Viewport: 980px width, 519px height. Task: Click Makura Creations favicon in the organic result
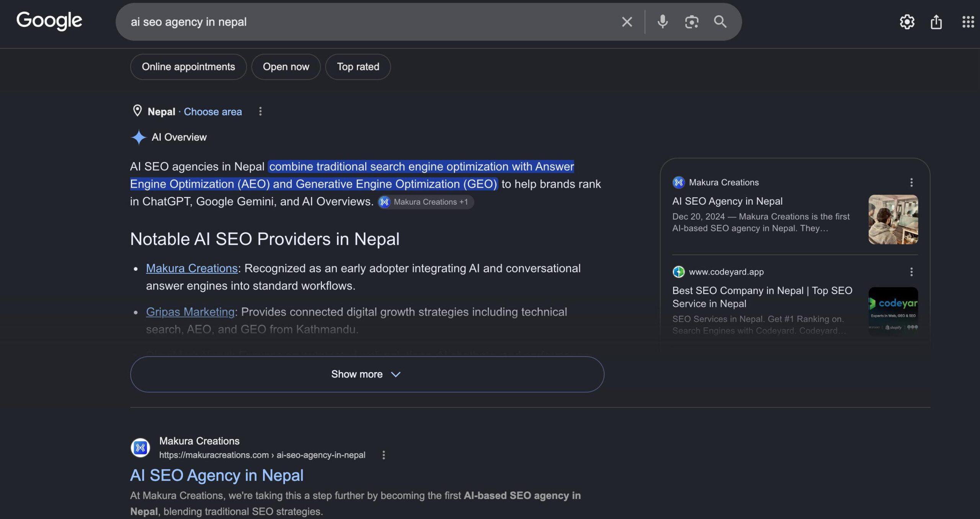pyautogui.click(x=140, y=447)
